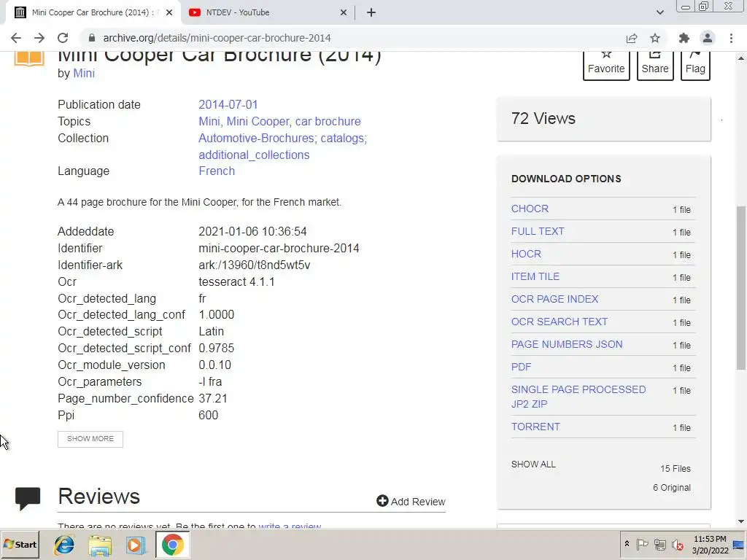Click the SHOW MORE metadata button
The image size is (747, 560).
pyautogui.click(x=90, y=438)
